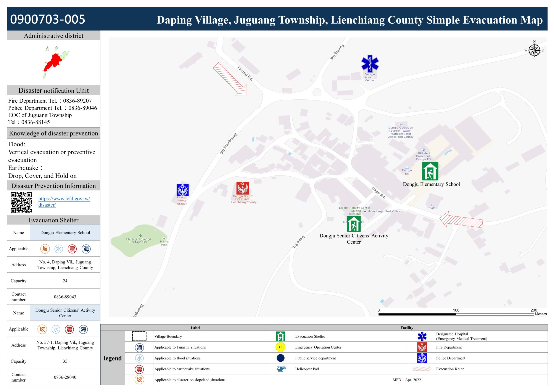The width and height of the screenshot is (554, 392).
Task: Click the tsunami symbol in the legend
Action: pos(139,347)
